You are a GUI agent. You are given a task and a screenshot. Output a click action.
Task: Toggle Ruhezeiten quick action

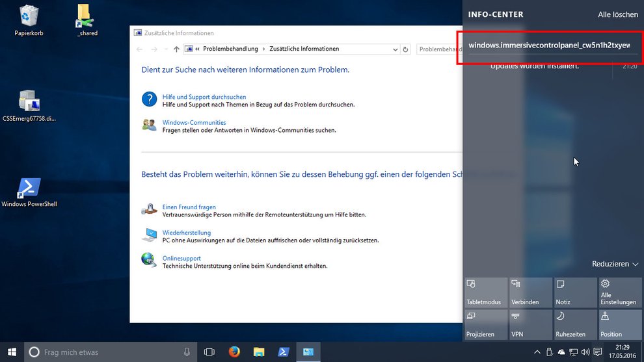(x=576, y=324)
